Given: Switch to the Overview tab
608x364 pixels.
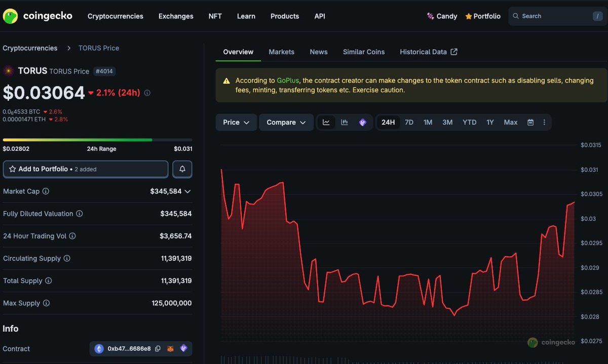Looking at the screenshot, I should point(238,52).
